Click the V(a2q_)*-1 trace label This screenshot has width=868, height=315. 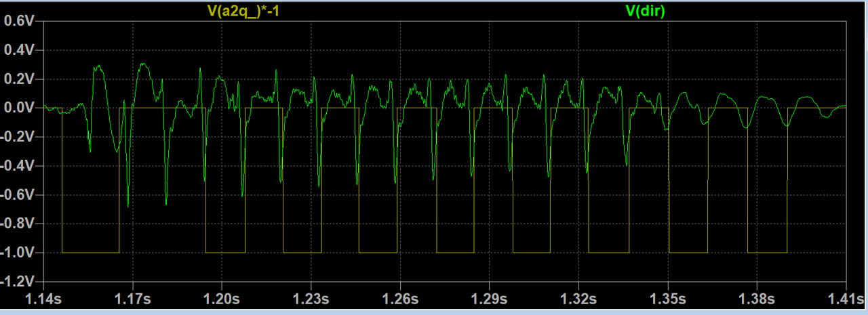pos(243,9)
